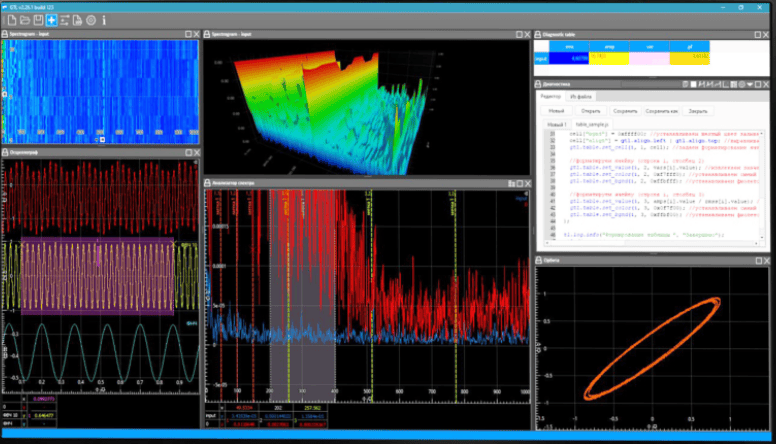This screenshot has height=444, width=776.
Task: Click the blue plus Add icon
Action: (x=51, y=20)
